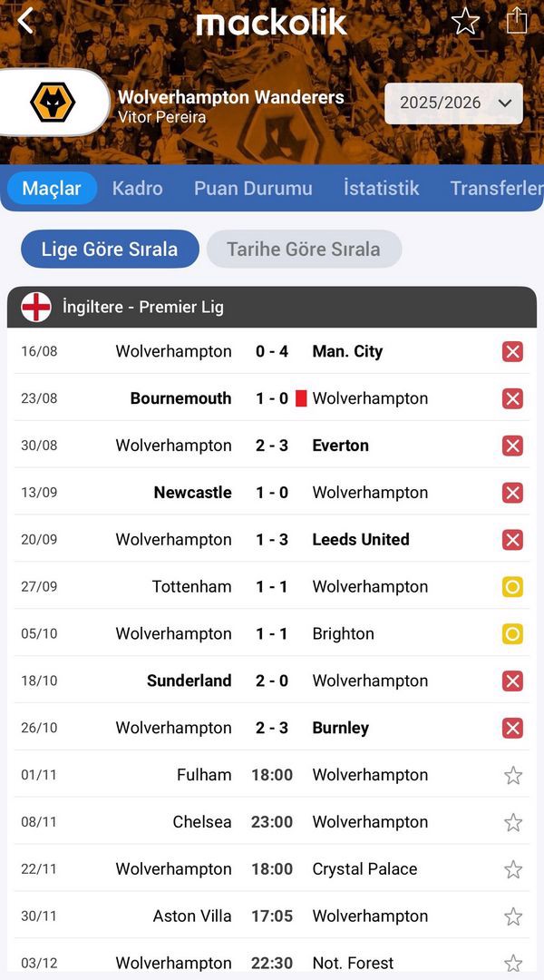This screenshot has height=980, width=544.
Task: Toggle favorite star for Chelsea match
Action: click(x=513, y=822)
